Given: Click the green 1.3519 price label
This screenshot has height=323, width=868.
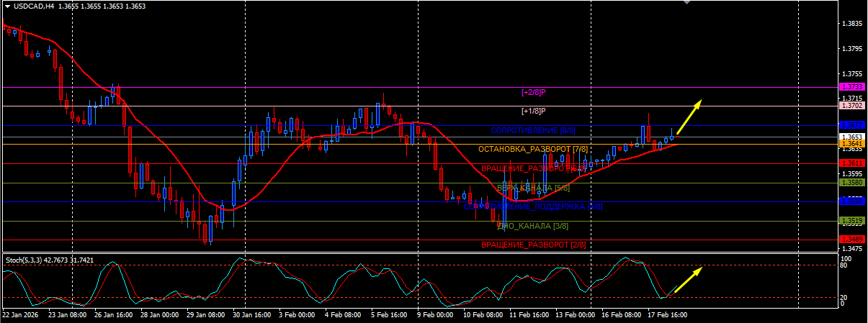Looking at the screenshot, I should coord(852,221).
